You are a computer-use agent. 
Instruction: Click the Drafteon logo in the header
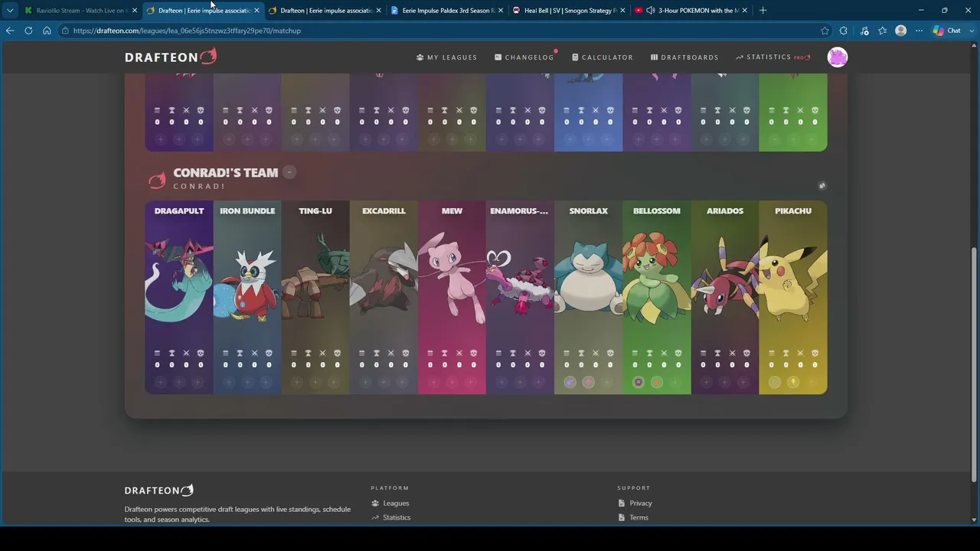[171, 57]
